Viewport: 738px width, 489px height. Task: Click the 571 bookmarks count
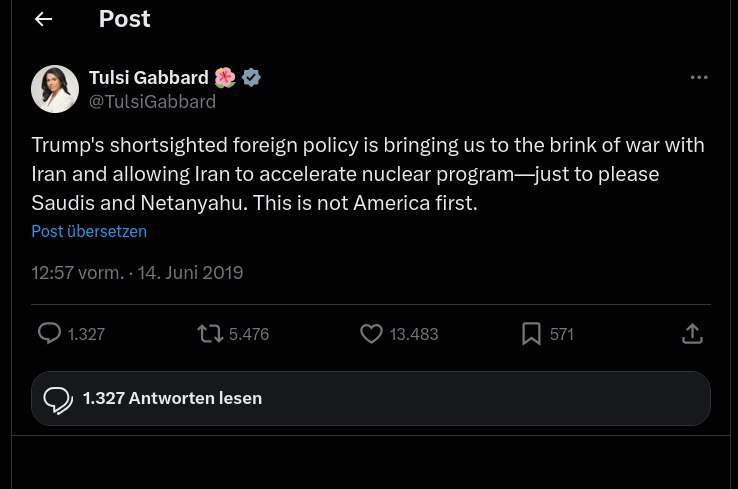click(562, 334)
